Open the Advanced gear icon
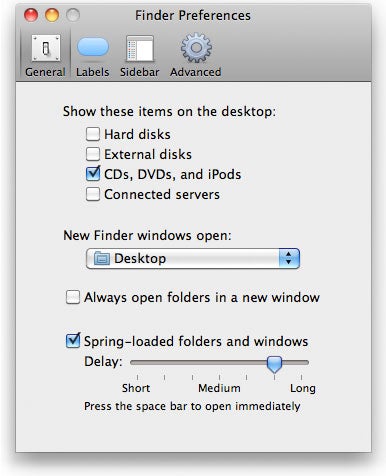Image resolution: width=386 pixels, height=476 pixels. point(196,47)
